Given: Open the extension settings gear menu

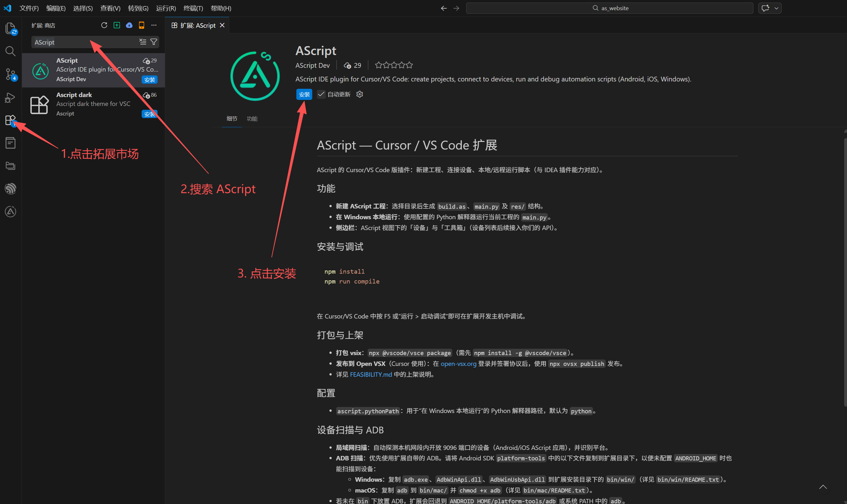Looking at the screenshot, I should pyautogui.click(x=359, y=94).
